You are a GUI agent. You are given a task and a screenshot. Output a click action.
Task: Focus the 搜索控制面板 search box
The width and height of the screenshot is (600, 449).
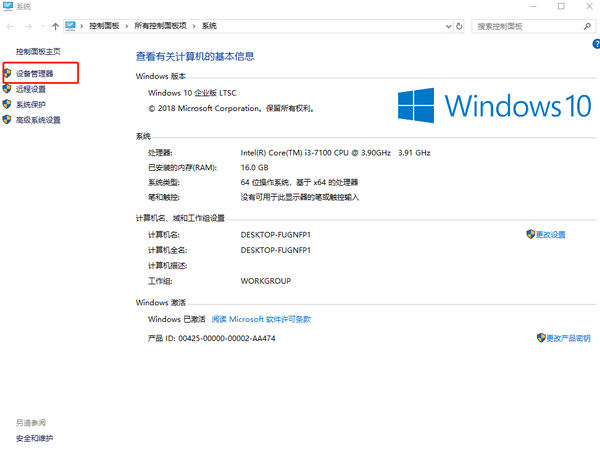(520, 27)
